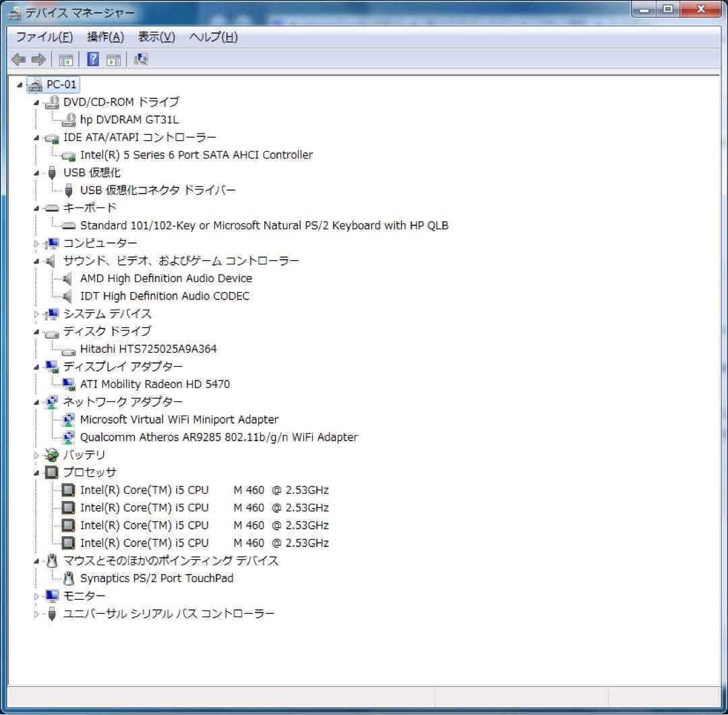Click the バッテリ category icon
This screenshot has width=728, height=715.
pyautogui.click(x=51, y=455)
